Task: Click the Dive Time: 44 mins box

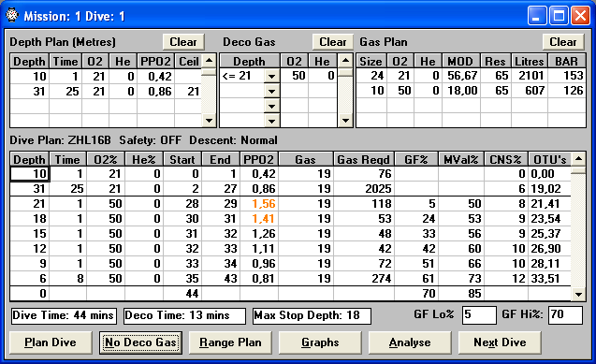Action: (x=64, y=315)
